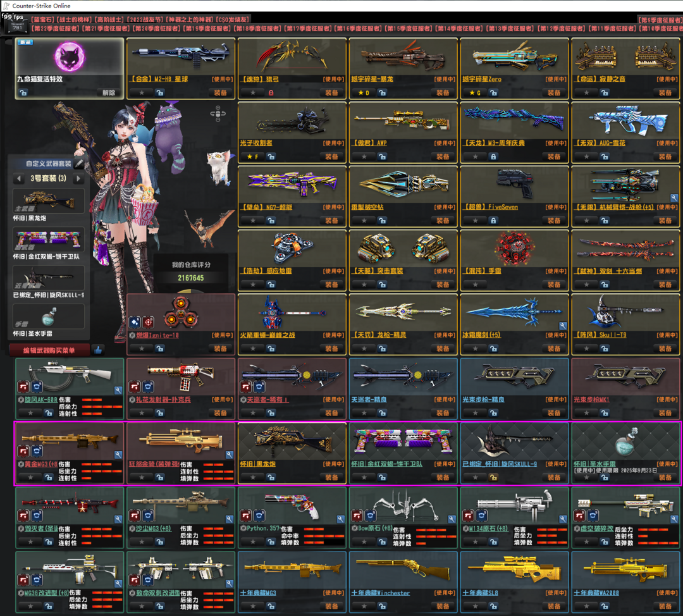Open the 【阵风】Skull-T9 name link
Screen dimensions: 683x616
click(600, 335)
